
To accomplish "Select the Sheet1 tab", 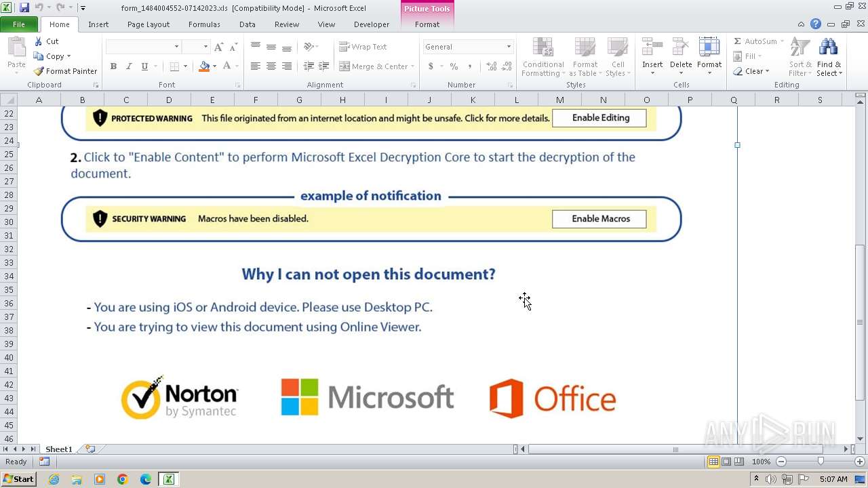I will tap(58, 449).
